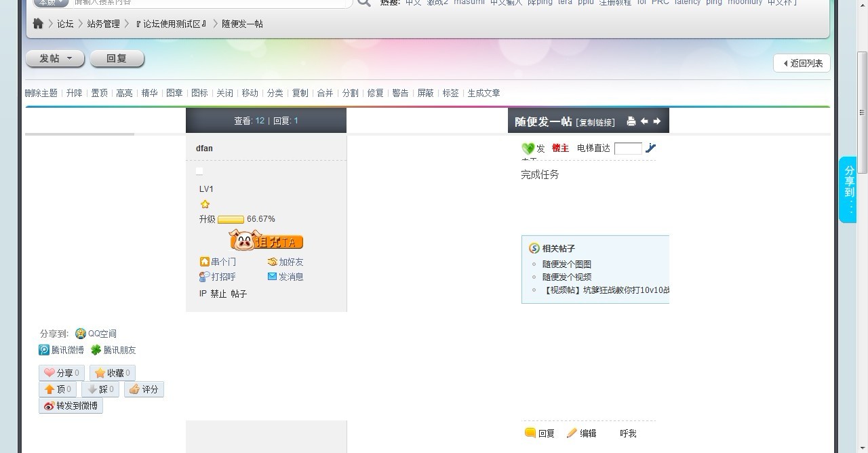Click the 屏蔽 moderation option
868x453 pixels.
pyautogui.click(x=426, y=93)
